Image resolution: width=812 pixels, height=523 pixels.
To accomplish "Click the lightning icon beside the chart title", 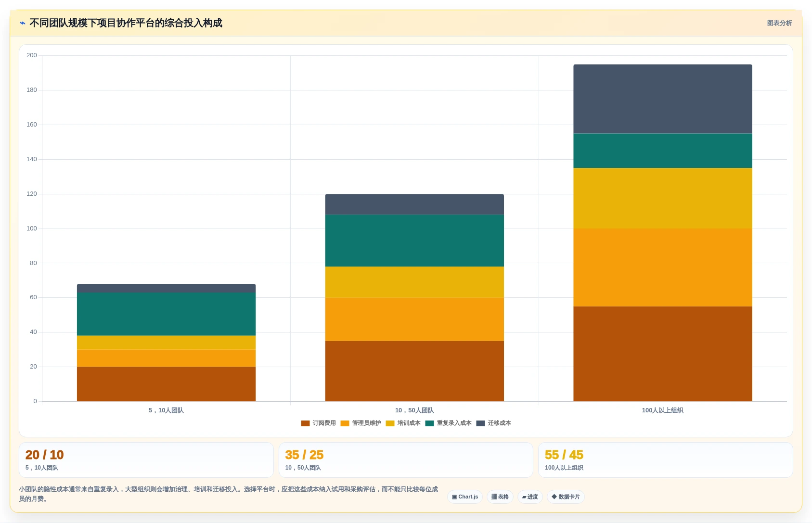I will [22, 23].
